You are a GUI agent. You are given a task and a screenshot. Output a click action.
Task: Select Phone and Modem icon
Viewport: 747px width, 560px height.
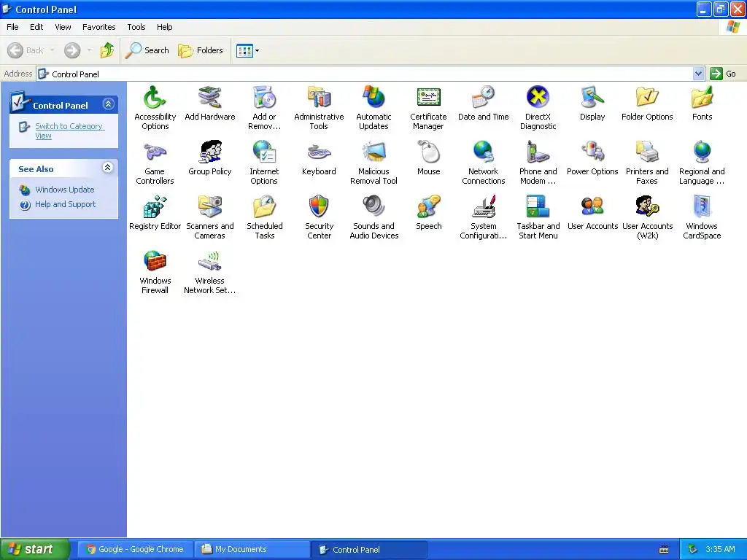tap(538, 153)
